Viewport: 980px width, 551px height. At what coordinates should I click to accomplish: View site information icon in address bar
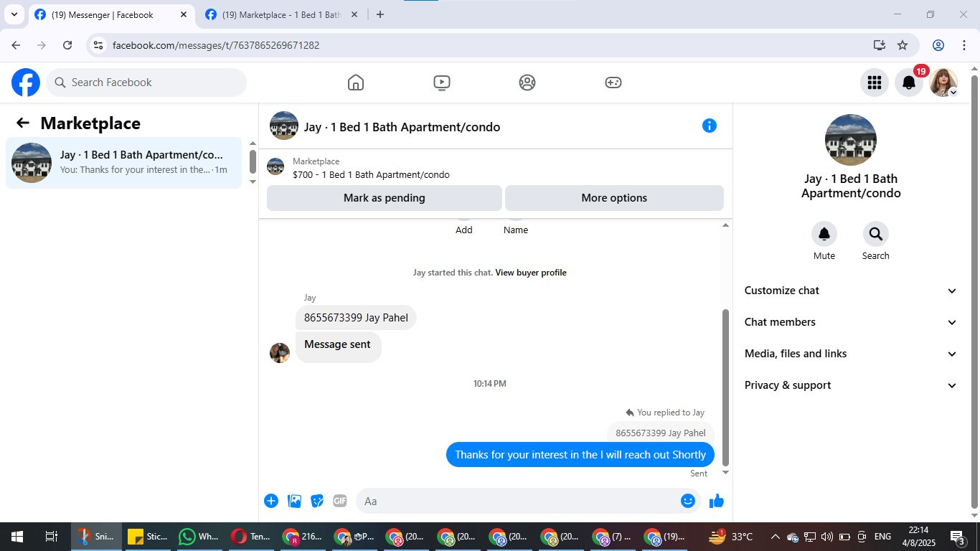[x=98, y=45]
